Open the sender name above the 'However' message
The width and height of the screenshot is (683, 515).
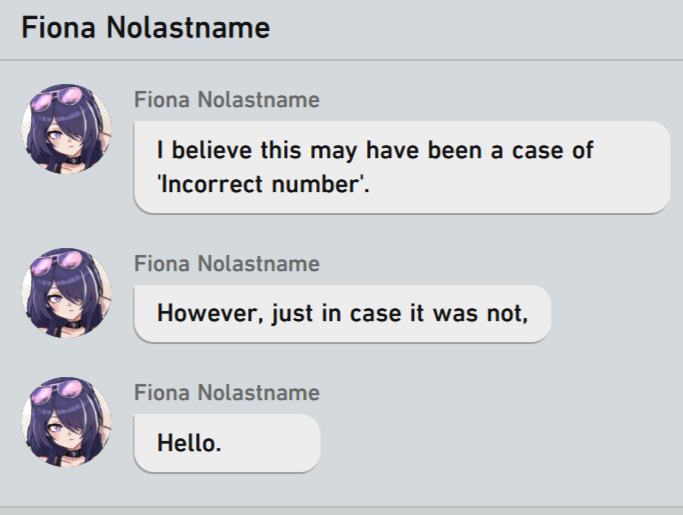click(227, 264)
